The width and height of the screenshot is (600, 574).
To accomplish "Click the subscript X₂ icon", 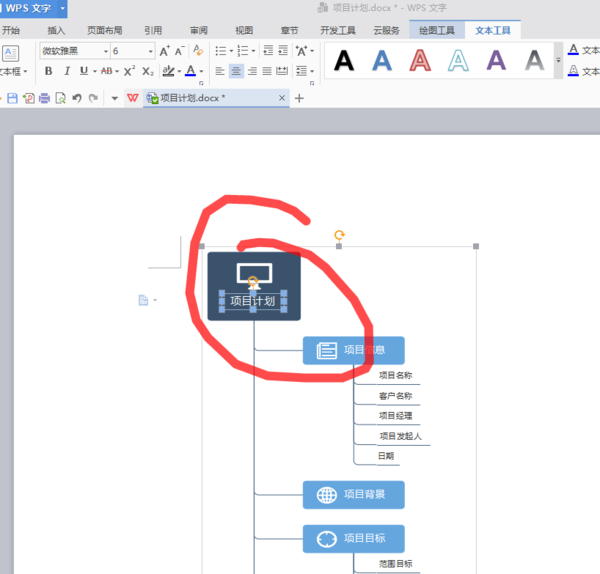I will [x=148, y=71].
